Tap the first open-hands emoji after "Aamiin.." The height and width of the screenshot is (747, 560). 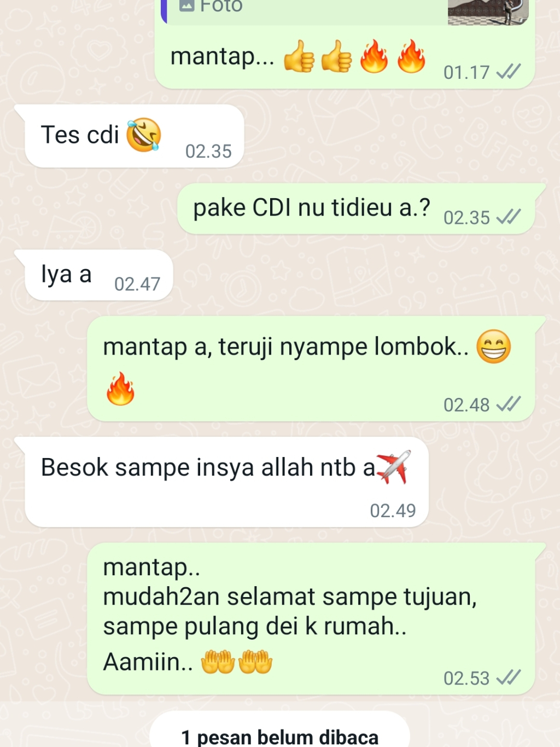click(x=218, y=662)
